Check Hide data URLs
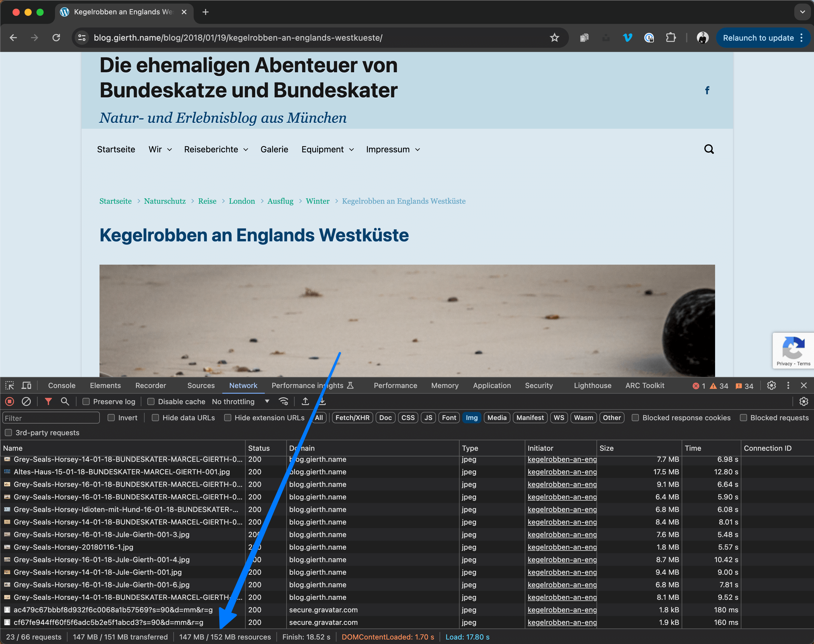 click(x=155, y=418)
